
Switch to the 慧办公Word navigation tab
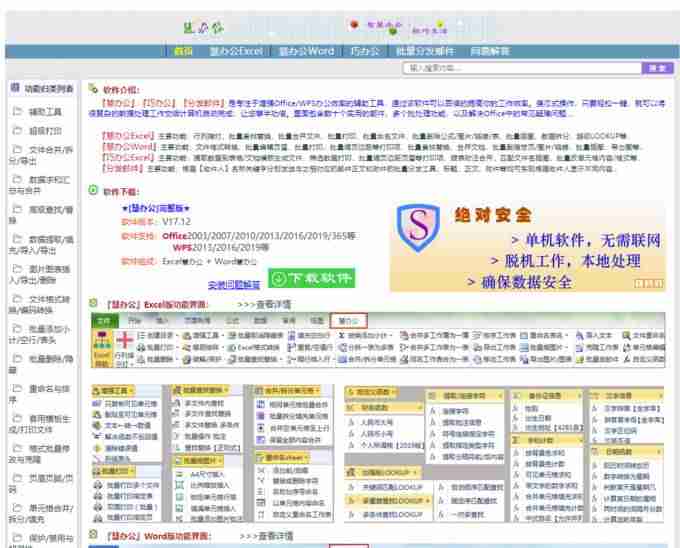[306, 51]
